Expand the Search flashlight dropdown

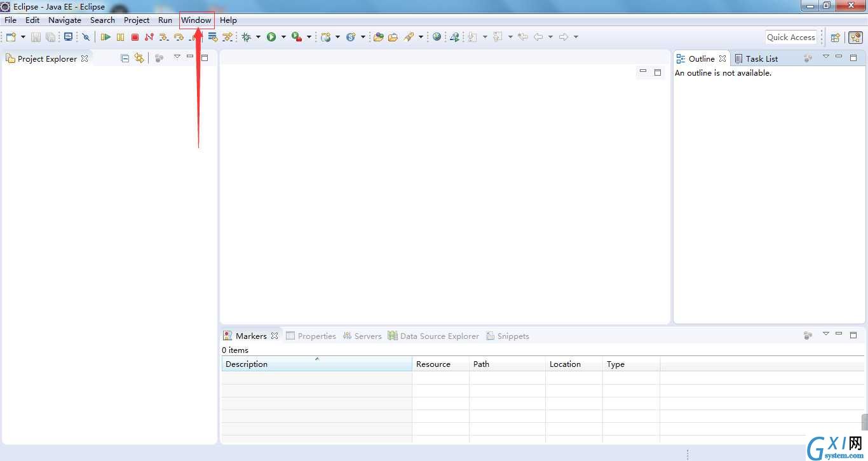point(421,37)
